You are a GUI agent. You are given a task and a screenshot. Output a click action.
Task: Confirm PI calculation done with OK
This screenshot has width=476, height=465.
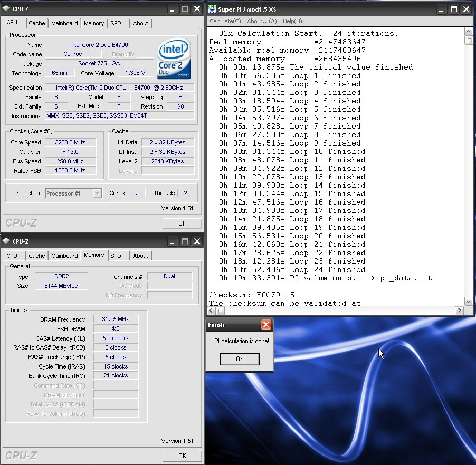pyautogui.click(x=240, y=359)
